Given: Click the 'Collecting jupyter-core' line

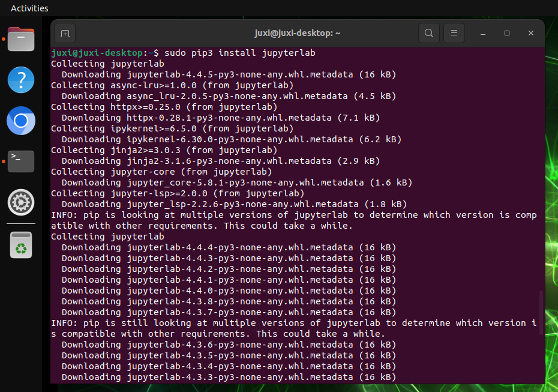Looking at the screenshot, I should pos(161,172).
